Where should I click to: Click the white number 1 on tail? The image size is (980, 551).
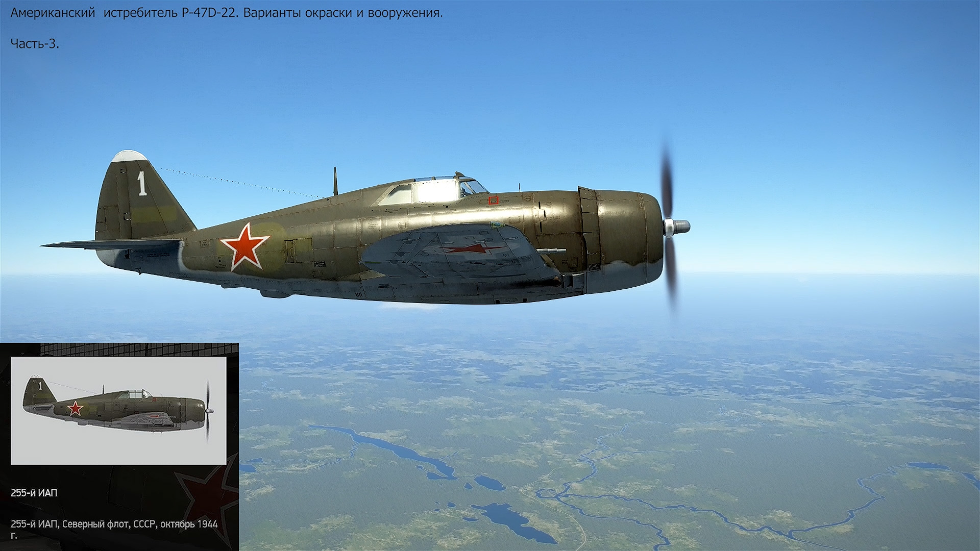click(142, 184)
